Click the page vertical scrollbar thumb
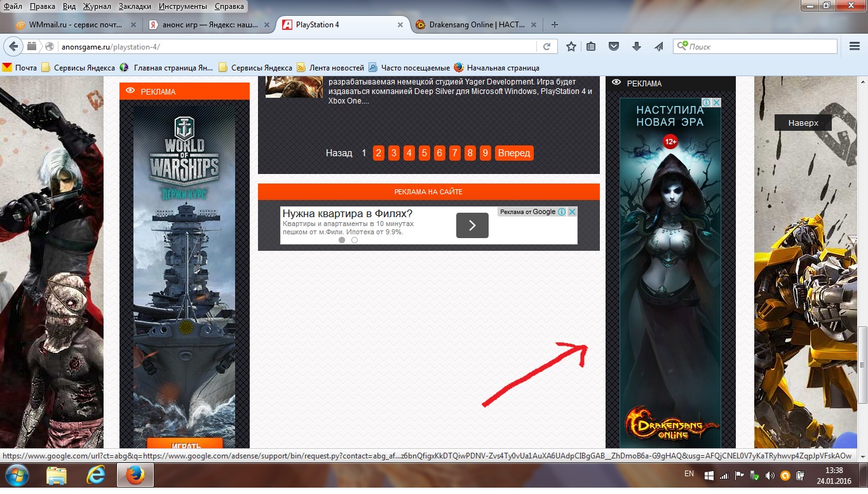Image resolution: width=868 pixels, height=494 pixels. point(862,365)
